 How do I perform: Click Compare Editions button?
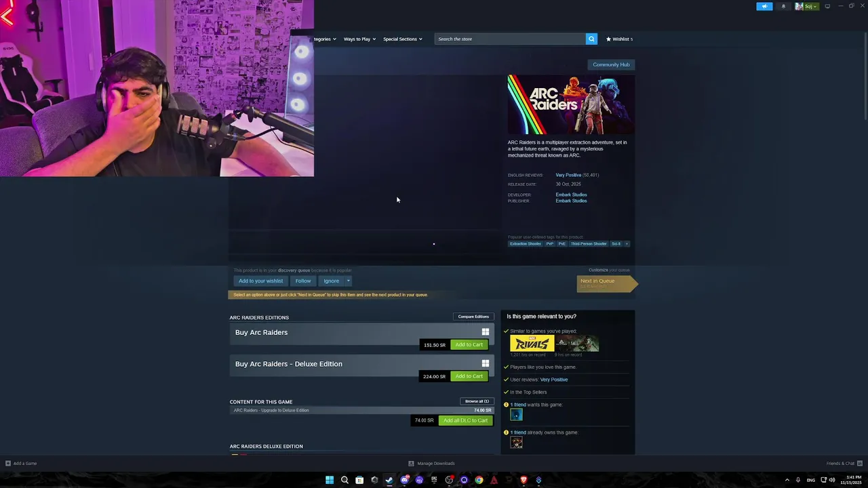[x=473, y=317]
